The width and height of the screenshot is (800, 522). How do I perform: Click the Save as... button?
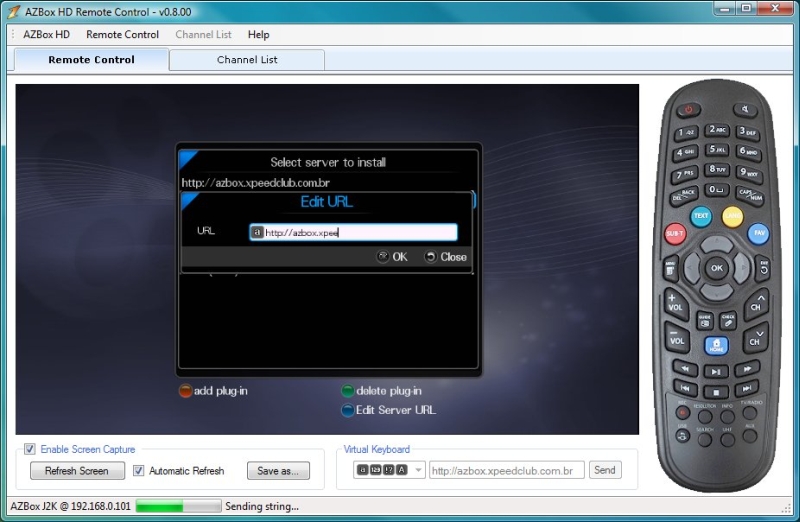pyautogui.click(x=278, y=470)
